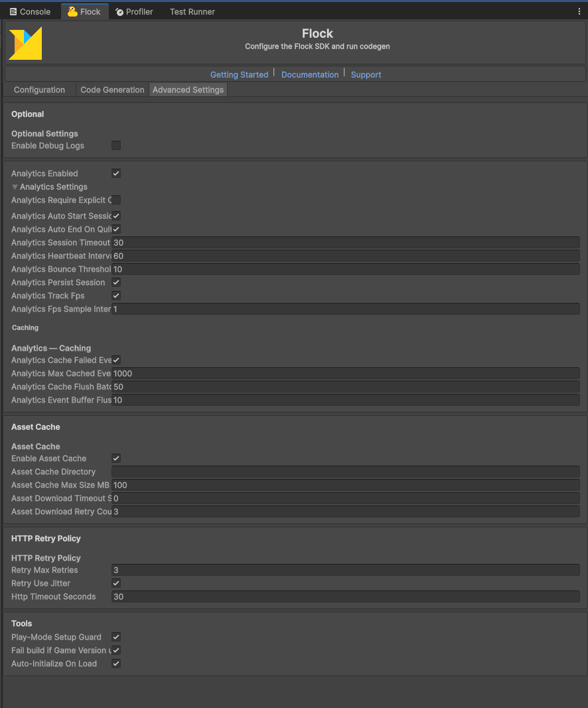Click the Asset Download Timeout field
Image resolution: width=588 pixels, height=708 pixels.
tap(346, 499)
